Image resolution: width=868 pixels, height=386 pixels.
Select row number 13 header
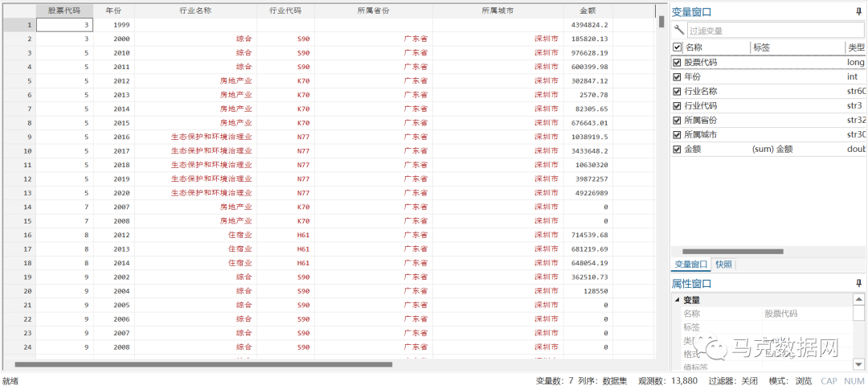(18, 193)
